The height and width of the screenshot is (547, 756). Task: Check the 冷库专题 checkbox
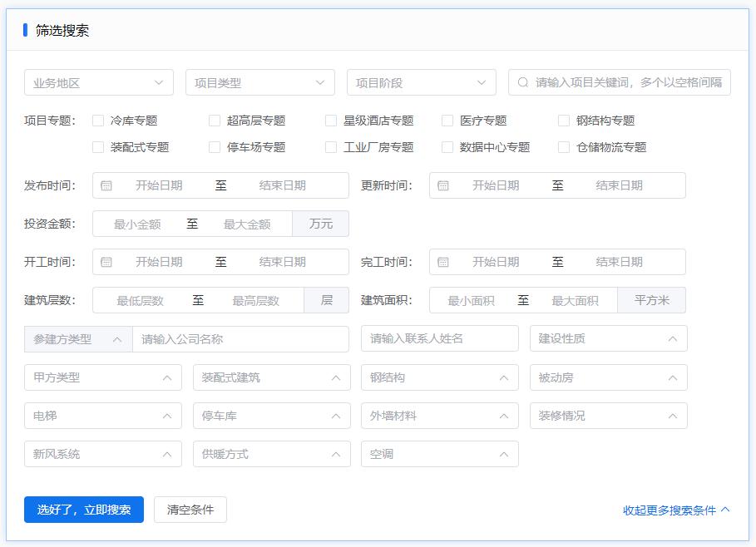(x=97, y=120)
